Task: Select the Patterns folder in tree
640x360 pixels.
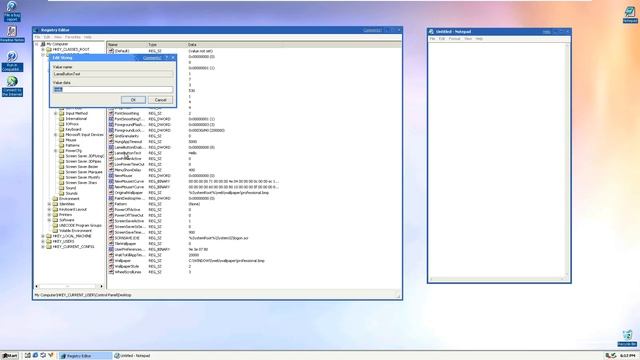Action: click(73, 145)
